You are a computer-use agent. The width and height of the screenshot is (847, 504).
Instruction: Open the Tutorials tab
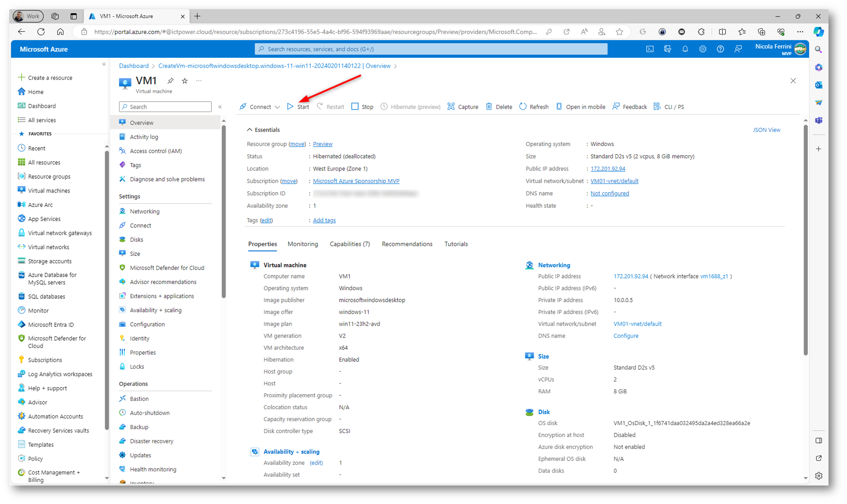pyautogui.click(x=456, y=244)
